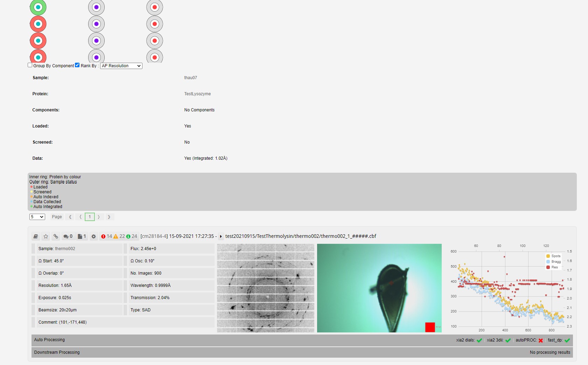Open the page size dropdown showing 5

point(37,217)
